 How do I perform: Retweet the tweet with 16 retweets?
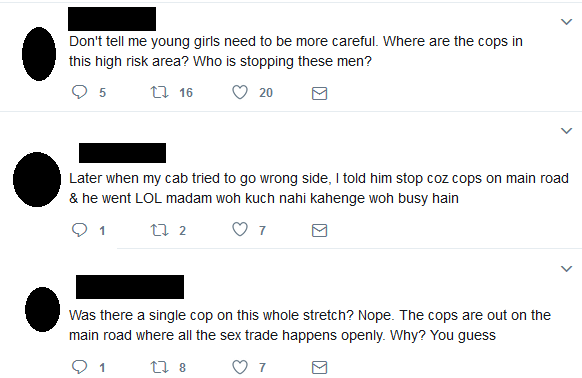(x=160, y=92)
